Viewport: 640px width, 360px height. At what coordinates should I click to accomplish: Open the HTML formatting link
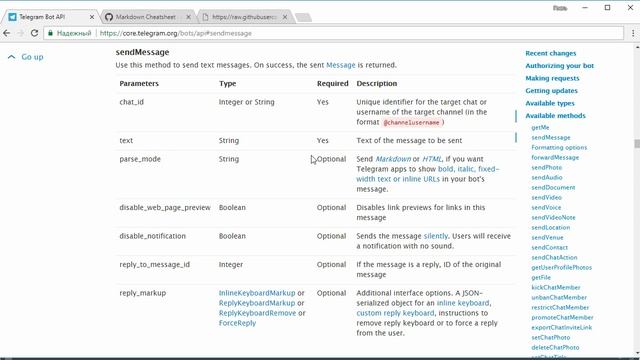pos(432,159)
